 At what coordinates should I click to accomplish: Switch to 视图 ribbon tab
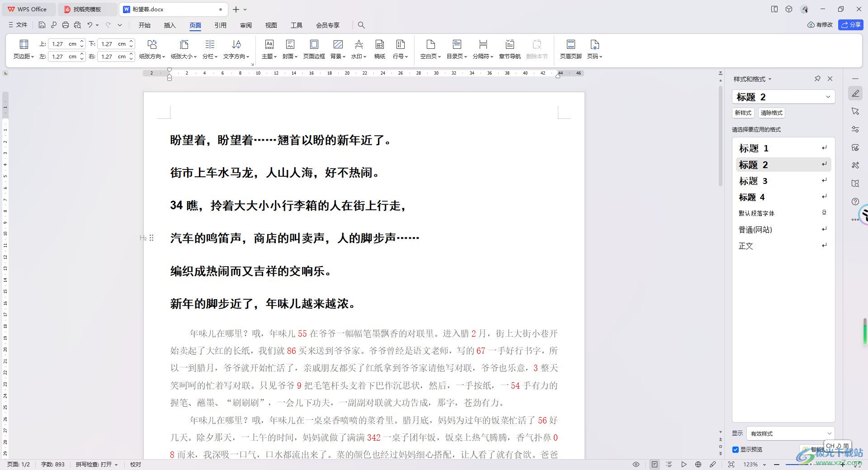point(271,25)
